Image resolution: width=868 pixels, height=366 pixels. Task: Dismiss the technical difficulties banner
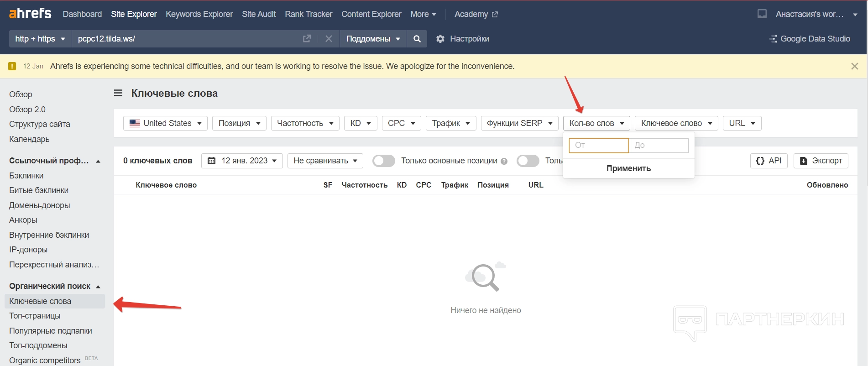(x=854, y=66)
